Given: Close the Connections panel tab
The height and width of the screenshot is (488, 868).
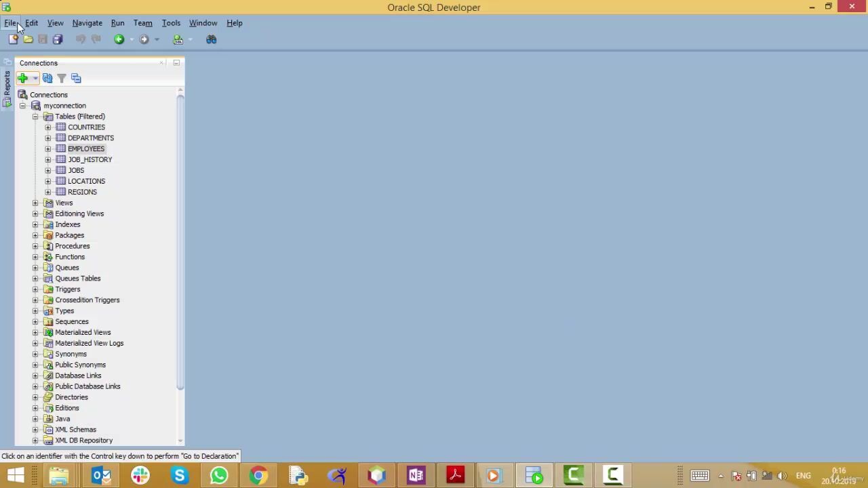Looking at the screenshot, I should coord(161,63).
